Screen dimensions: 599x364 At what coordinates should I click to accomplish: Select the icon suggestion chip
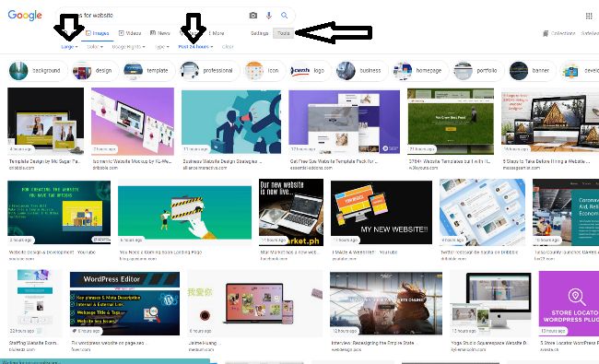coord(264,71)
